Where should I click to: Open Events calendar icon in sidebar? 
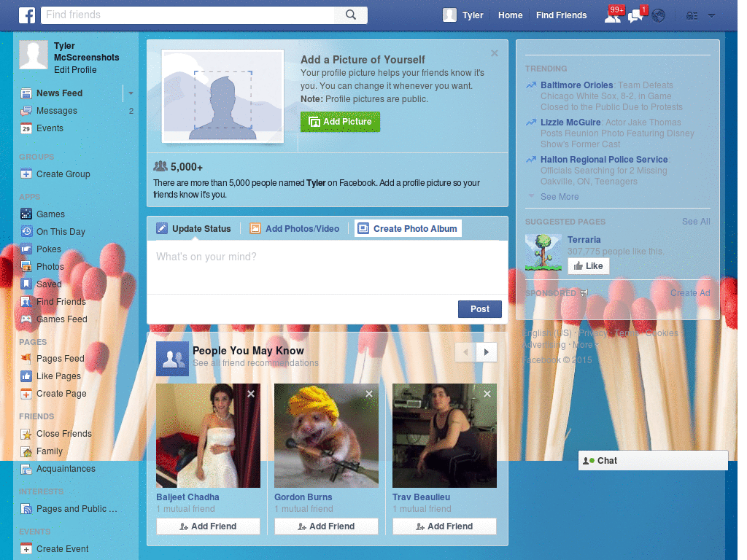[x=26, y=128]
